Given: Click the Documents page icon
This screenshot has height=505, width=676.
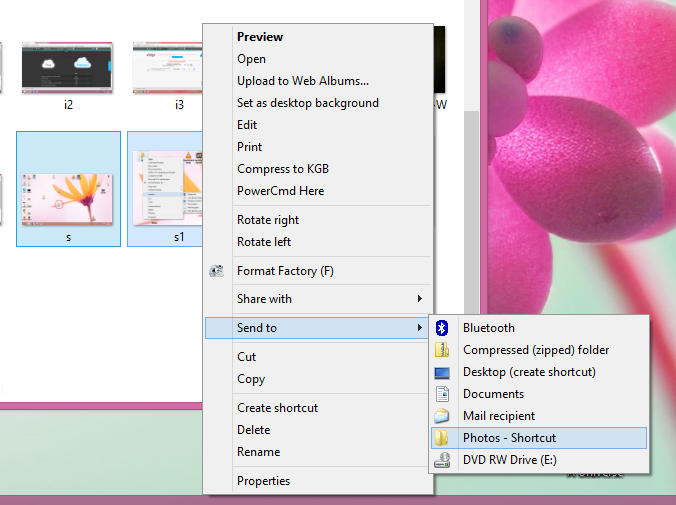Looking at the screenshot, I should 442,394.
